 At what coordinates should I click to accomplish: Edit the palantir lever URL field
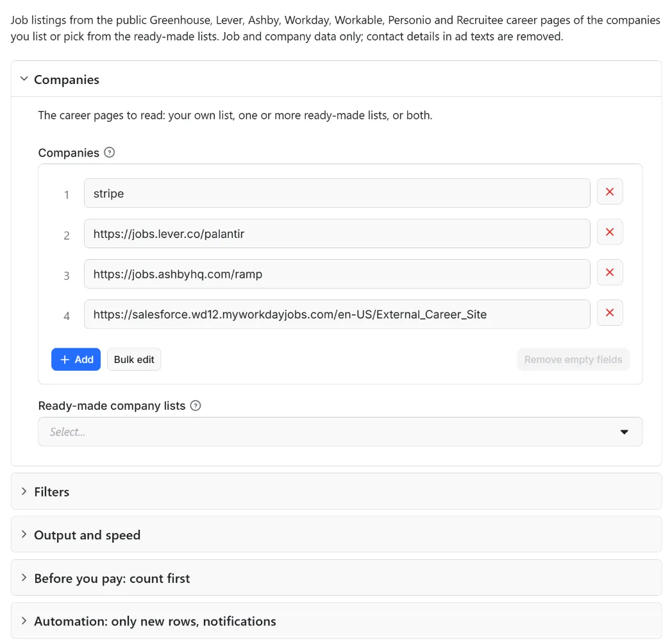pyautogui.click(x=337, y=233)
